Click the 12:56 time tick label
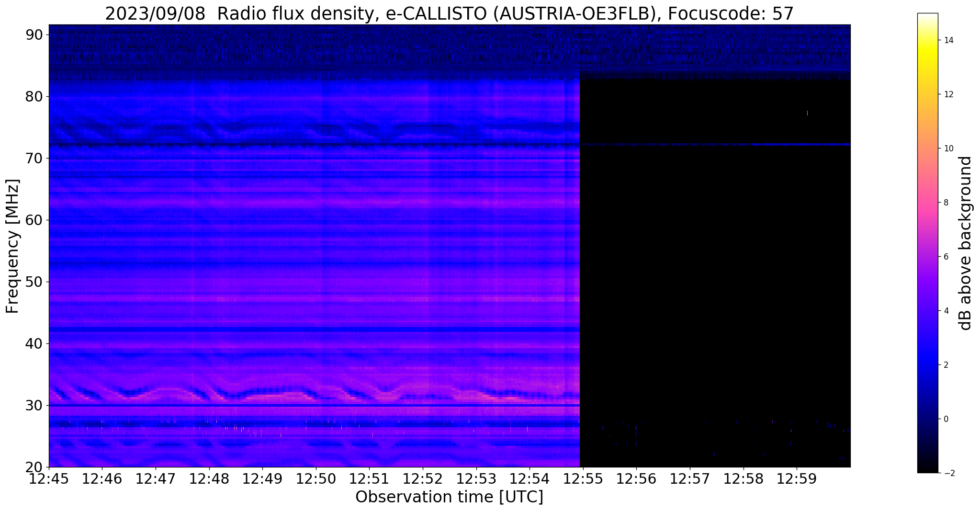The height and width of the screenshot is (511, 980). [x=636, y=479]
